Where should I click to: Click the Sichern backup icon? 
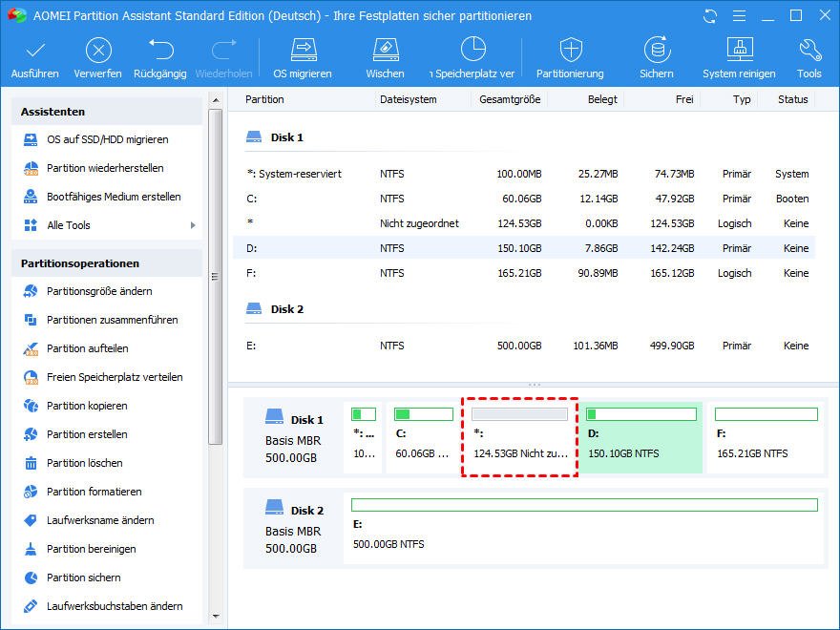click(656, 51)
